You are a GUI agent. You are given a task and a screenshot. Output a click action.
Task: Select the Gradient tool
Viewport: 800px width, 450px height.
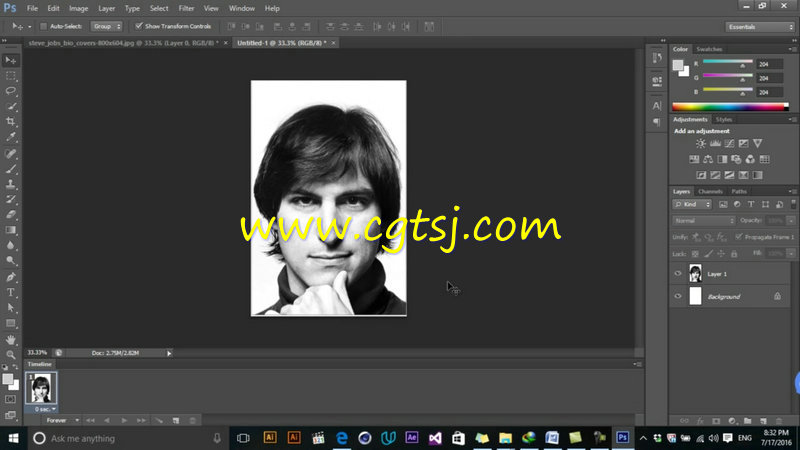11,230
